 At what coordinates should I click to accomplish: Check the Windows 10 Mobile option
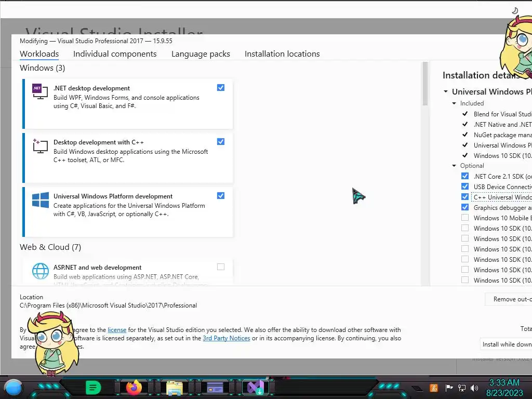[465, 218]
